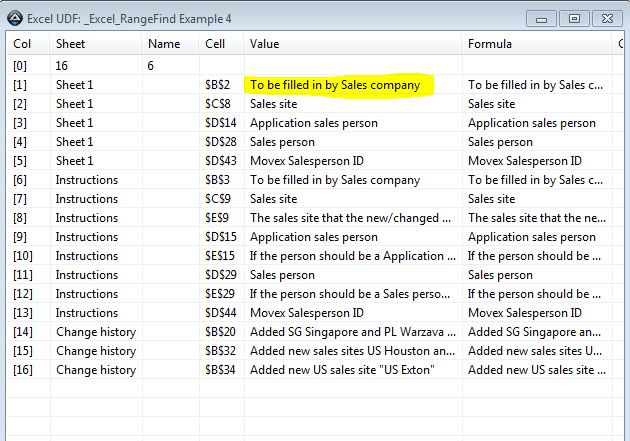Select the 'Movex Salesperson ID' value at $D$43
The height and width of the screenshot is (441, 630).
pos(307,161)
